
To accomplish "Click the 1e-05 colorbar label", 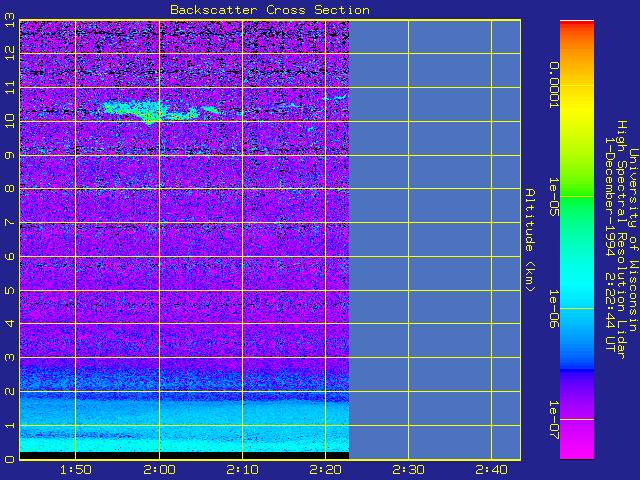I will (x=553, y=197).
